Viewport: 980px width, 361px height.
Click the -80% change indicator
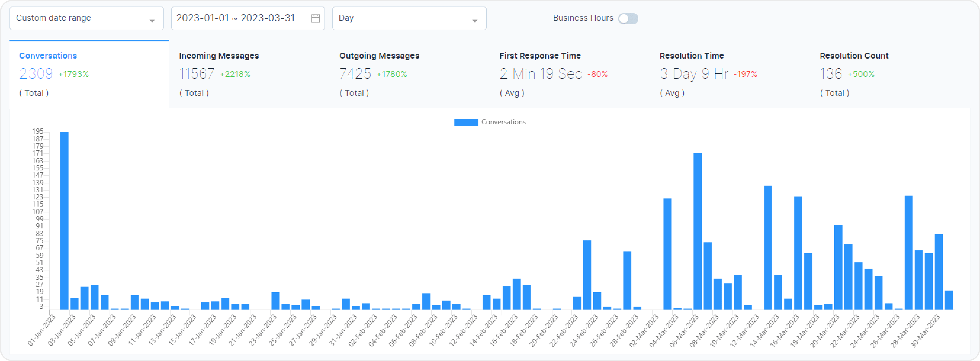click(597, 74)
